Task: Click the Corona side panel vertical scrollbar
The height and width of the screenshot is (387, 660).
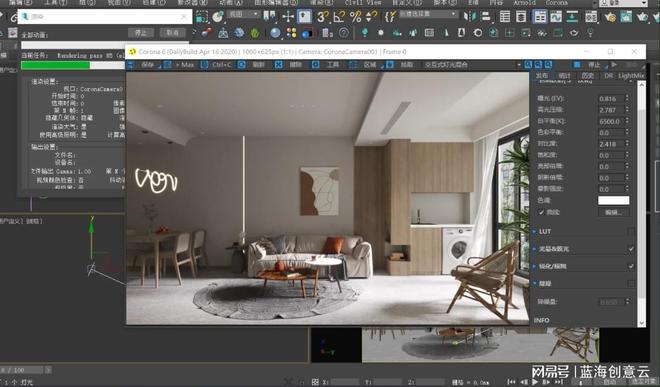Action: (x=641, y=203)
